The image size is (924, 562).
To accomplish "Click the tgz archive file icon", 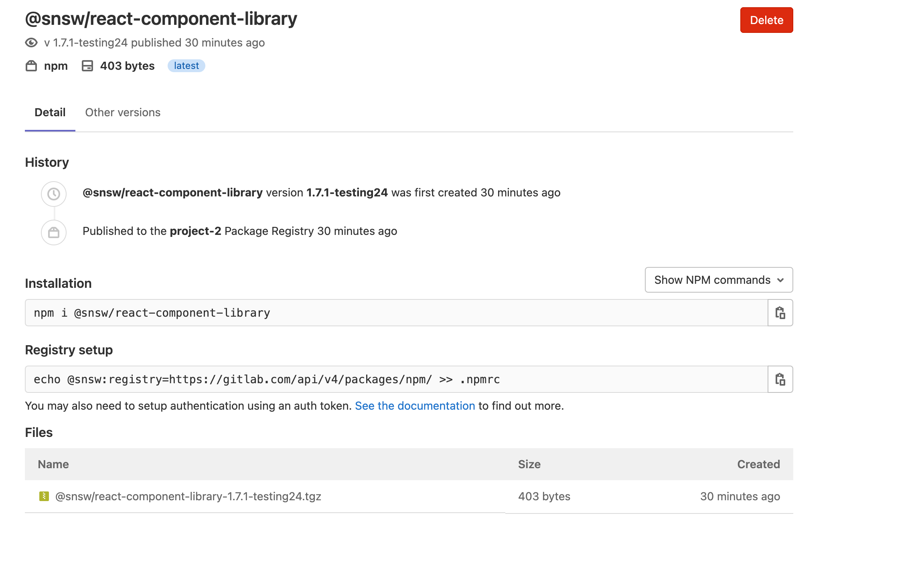I will 44,496.
